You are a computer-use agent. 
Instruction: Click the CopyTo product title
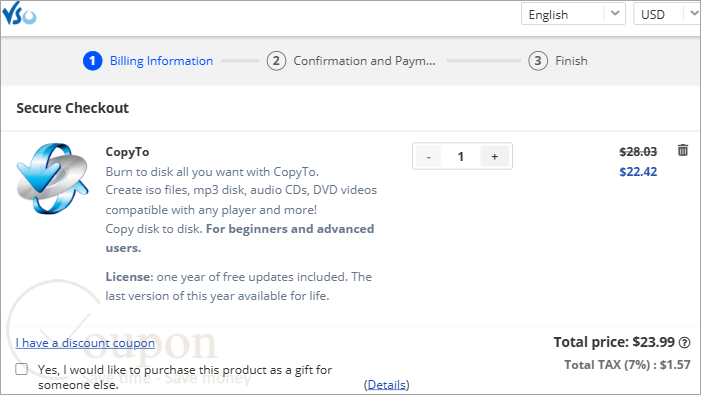click(127, 152)
